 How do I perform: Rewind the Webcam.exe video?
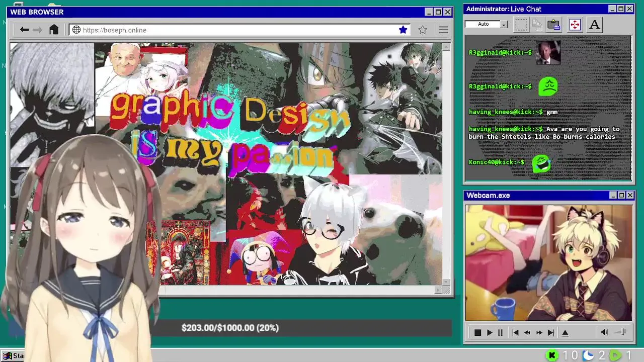(527, 333)
